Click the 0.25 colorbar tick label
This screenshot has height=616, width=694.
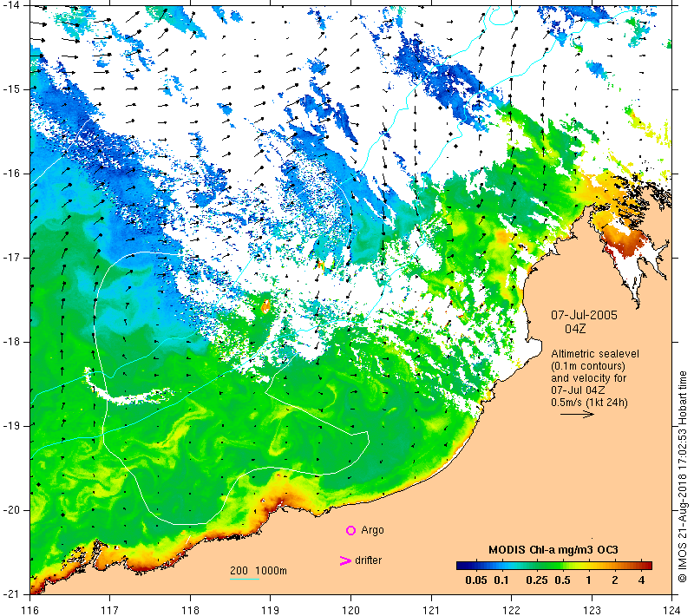(x=537, y=580)
